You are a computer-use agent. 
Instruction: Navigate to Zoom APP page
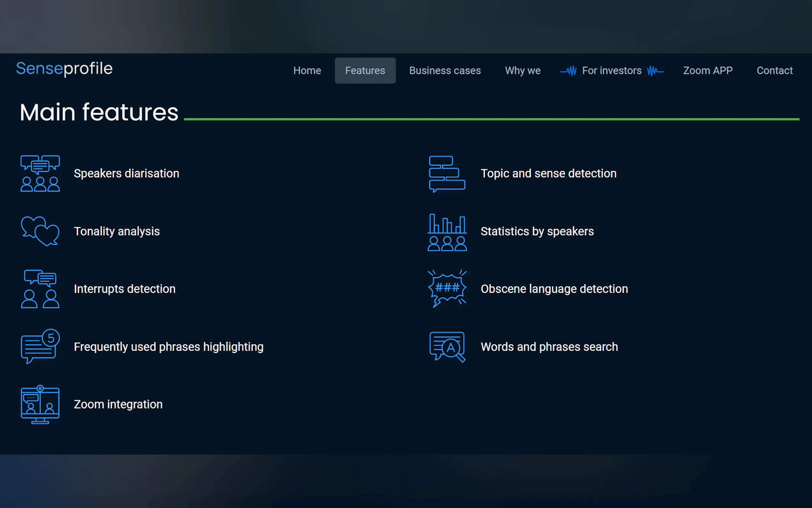click(707, 71)
